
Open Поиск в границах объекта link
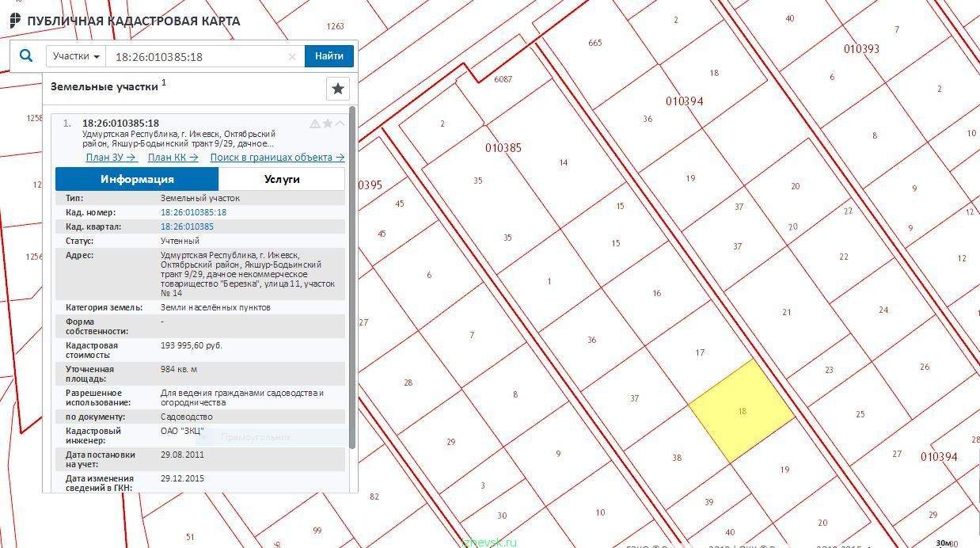pyautogui.click(x=277, y=158)
